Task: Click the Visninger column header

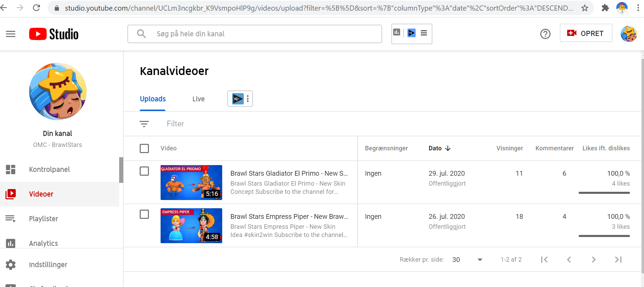Action: point(510,148)
